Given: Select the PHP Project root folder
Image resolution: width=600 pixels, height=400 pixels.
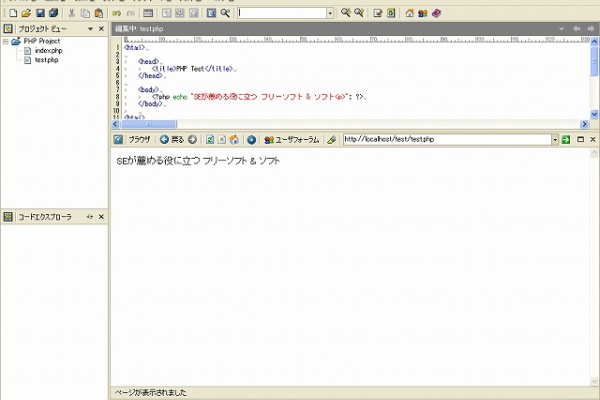Looking at the screenshot, I should click(x=42, y=41).
